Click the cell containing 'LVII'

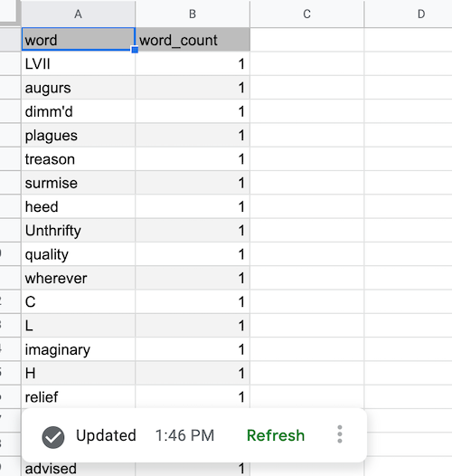(79, 63)
